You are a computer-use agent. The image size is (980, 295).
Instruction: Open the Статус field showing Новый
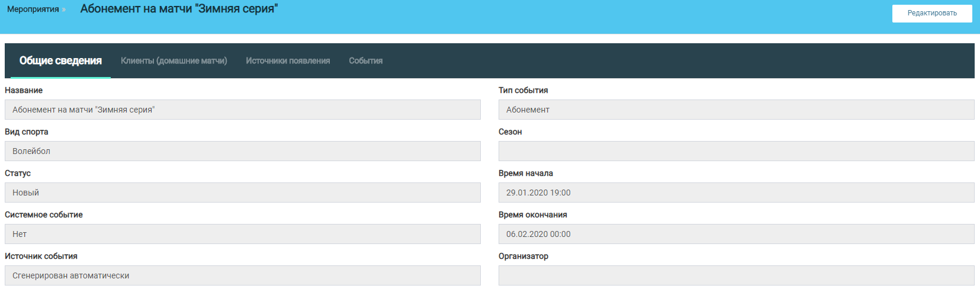[243, 193]
